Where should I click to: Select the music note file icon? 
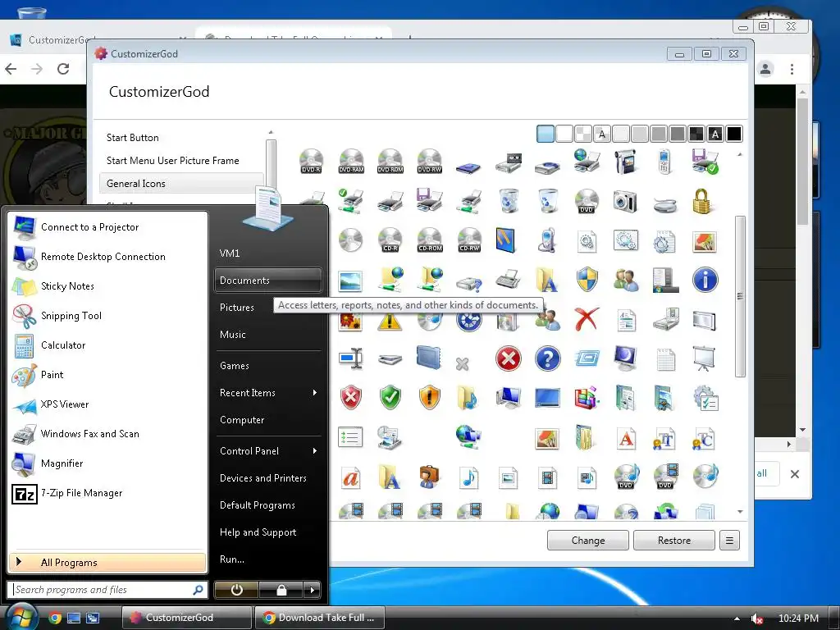(x=468, y=477)
